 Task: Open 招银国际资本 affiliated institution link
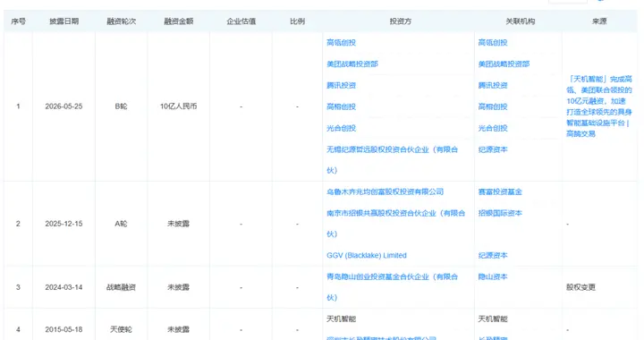coord(500,213)
